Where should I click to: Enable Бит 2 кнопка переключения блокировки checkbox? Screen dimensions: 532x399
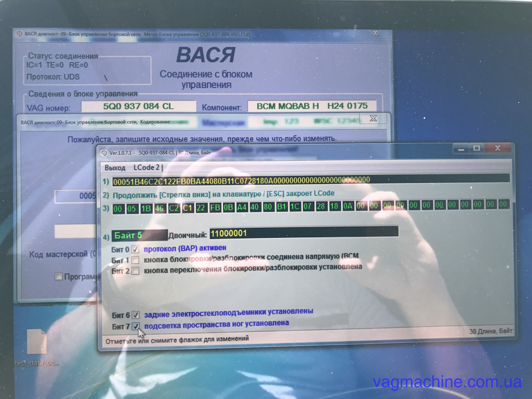pyautogui.click(x=135, y=271)
